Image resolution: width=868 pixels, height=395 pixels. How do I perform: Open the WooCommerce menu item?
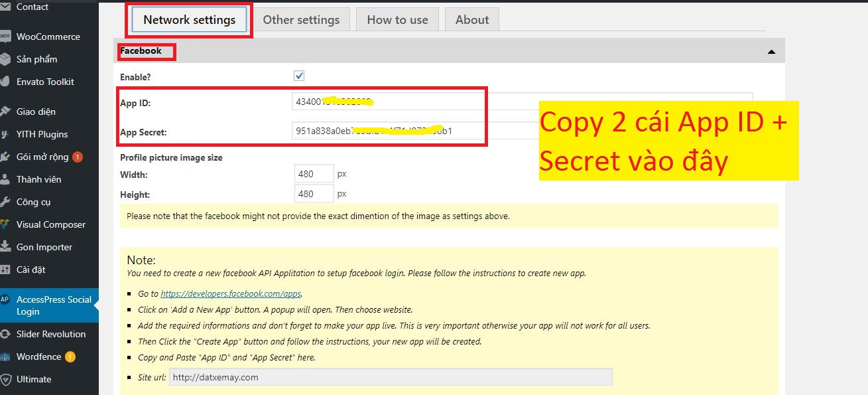tap(49, 37)
